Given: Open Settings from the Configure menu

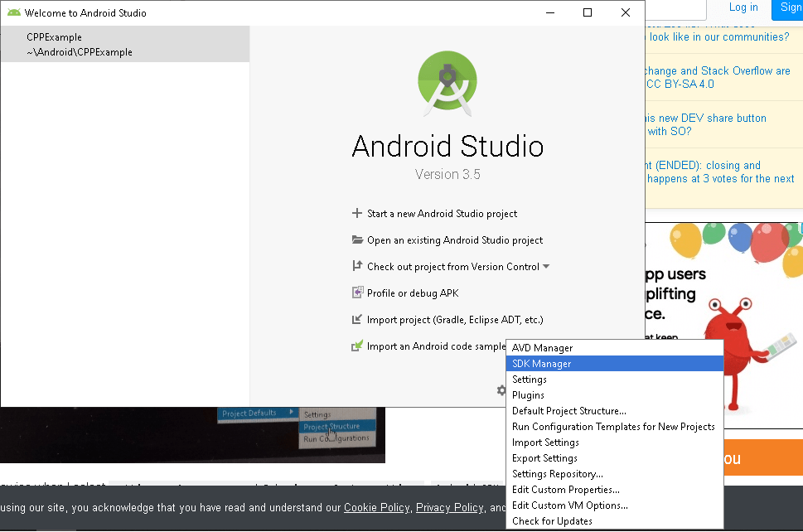Looking at the screenshot, I should 615,380.
